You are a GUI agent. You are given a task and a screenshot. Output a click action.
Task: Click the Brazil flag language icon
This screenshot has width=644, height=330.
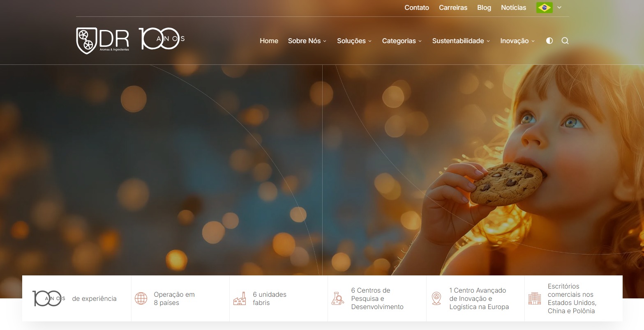coord(544,7)
